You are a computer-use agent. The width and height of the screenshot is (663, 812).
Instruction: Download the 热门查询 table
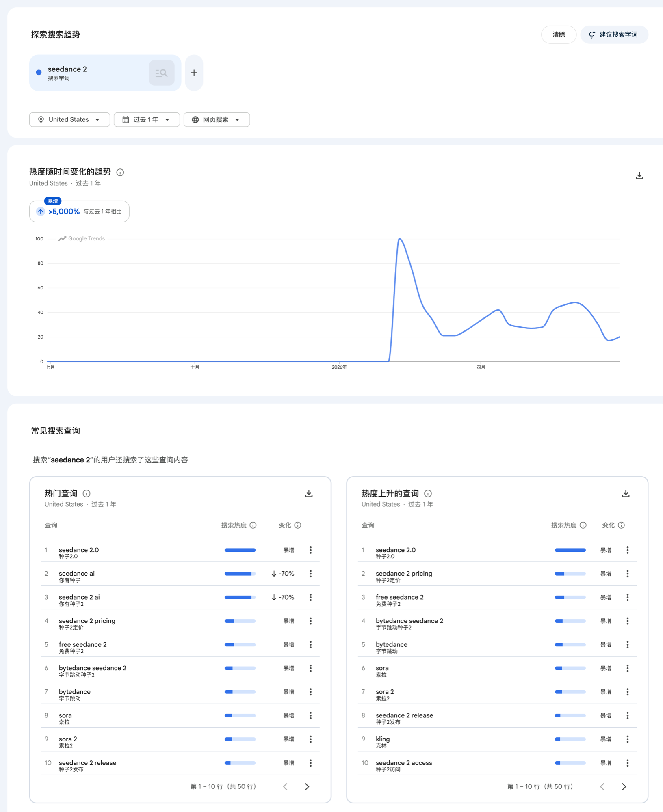pyautogui.click(x=309, y=493)
